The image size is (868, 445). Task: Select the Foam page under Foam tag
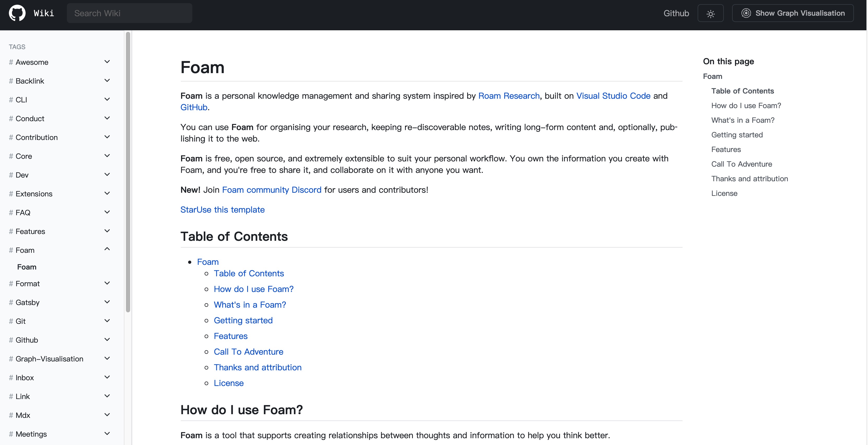(27, 267)
